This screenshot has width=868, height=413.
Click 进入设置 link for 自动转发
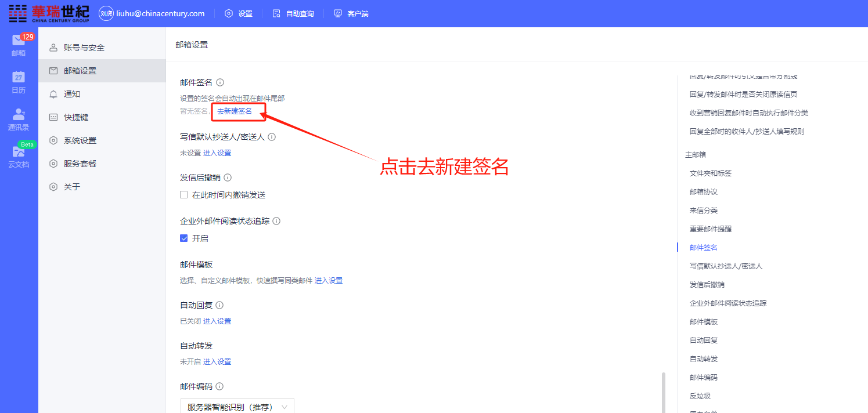click(x=217, y=362)
